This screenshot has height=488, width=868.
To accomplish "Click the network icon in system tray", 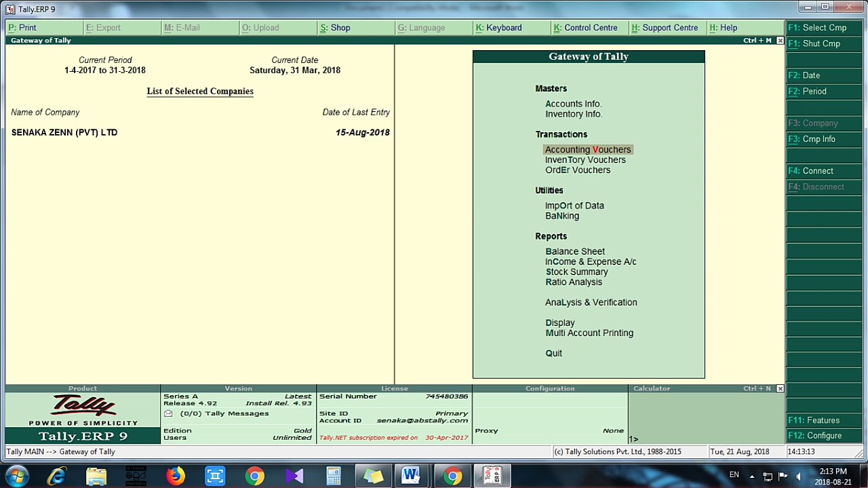I will click(768, 476).
